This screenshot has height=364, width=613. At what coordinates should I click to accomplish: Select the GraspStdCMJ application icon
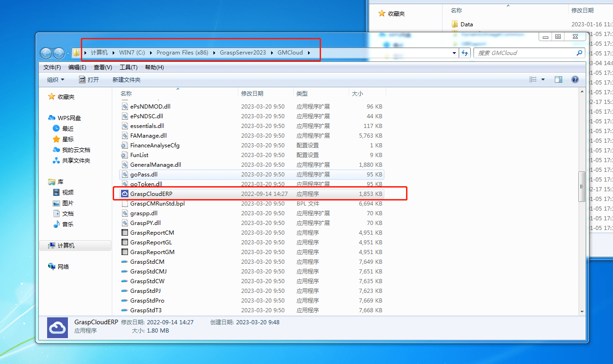pyautogui.click(x=125, y=271)
